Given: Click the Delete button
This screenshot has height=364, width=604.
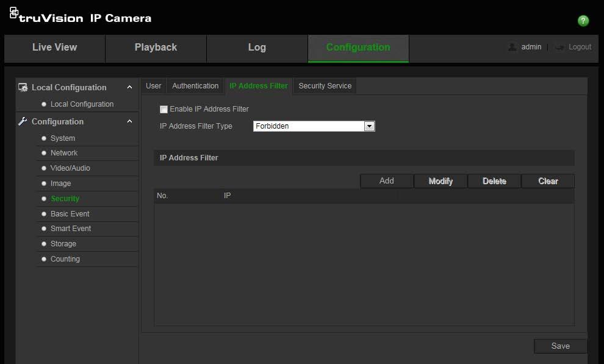Looking at the screenshot, I should click(494, 181).
